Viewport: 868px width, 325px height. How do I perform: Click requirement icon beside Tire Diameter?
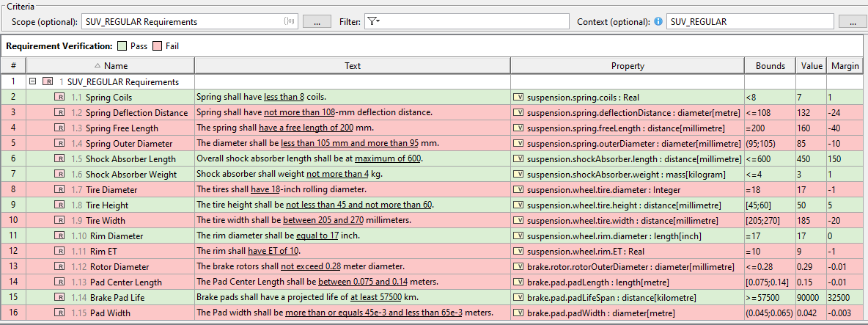coord(59,189)
